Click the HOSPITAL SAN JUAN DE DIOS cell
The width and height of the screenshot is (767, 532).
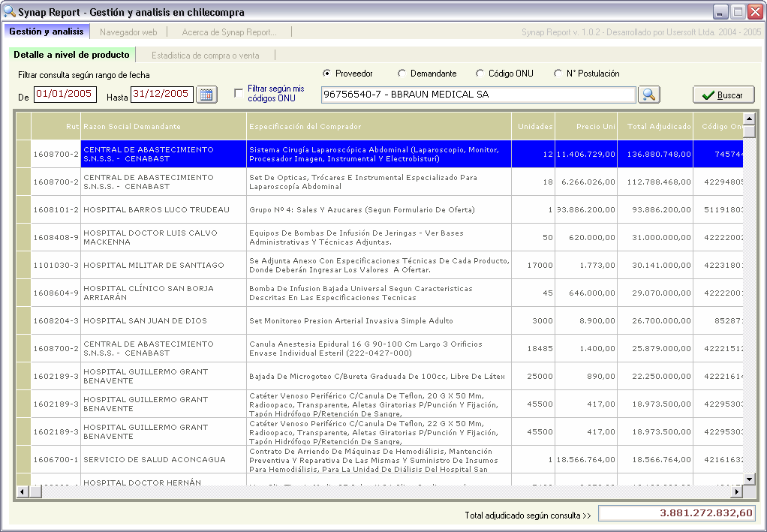pyautogui.click(x=164, y=320)
